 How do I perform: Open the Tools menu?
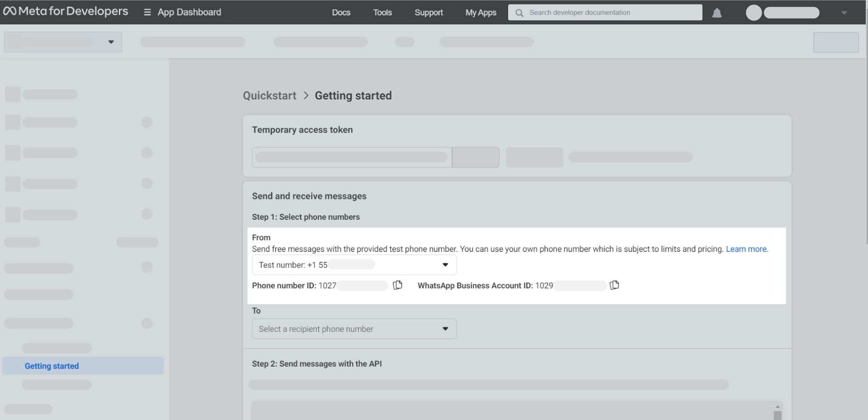(382, 12)
